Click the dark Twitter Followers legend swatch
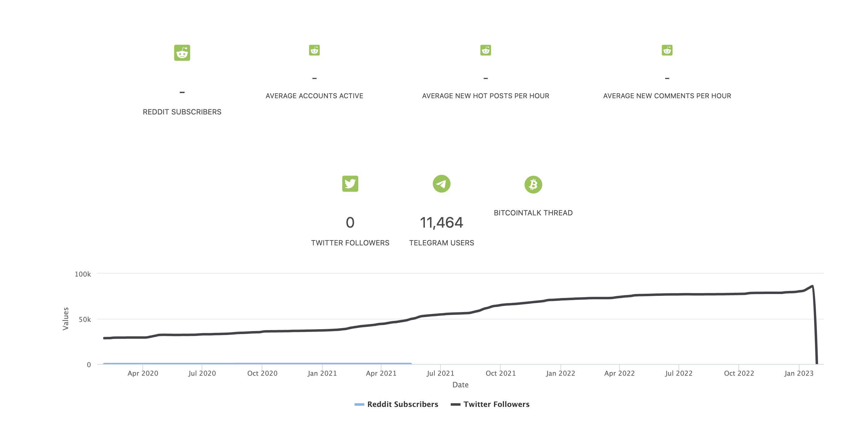 click(456, 404)
